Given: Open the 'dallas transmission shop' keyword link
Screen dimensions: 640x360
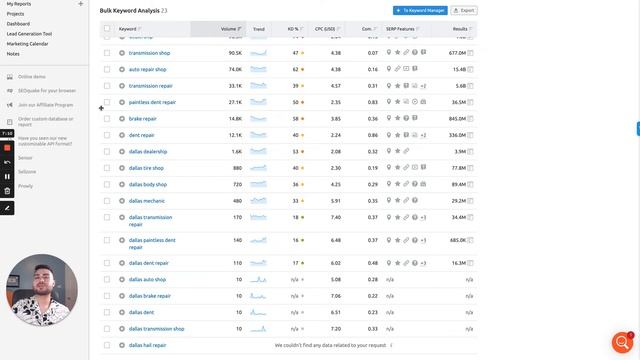Looking at the screenshot, I should pyautogui.click(x=156, y=329).
